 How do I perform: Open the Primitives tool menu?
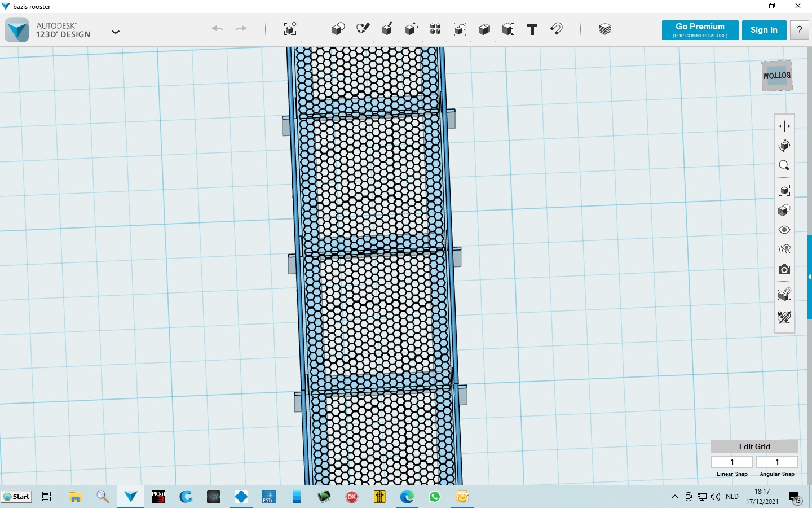coord(338,29)
